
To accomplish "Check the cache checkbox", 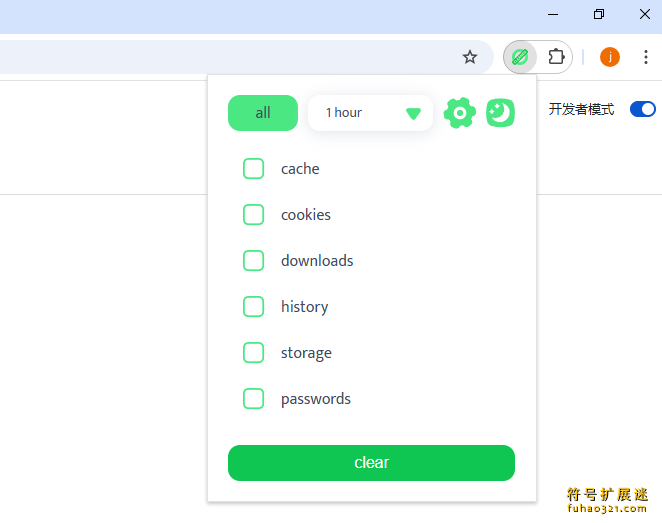I will click(x=253, y=168).
